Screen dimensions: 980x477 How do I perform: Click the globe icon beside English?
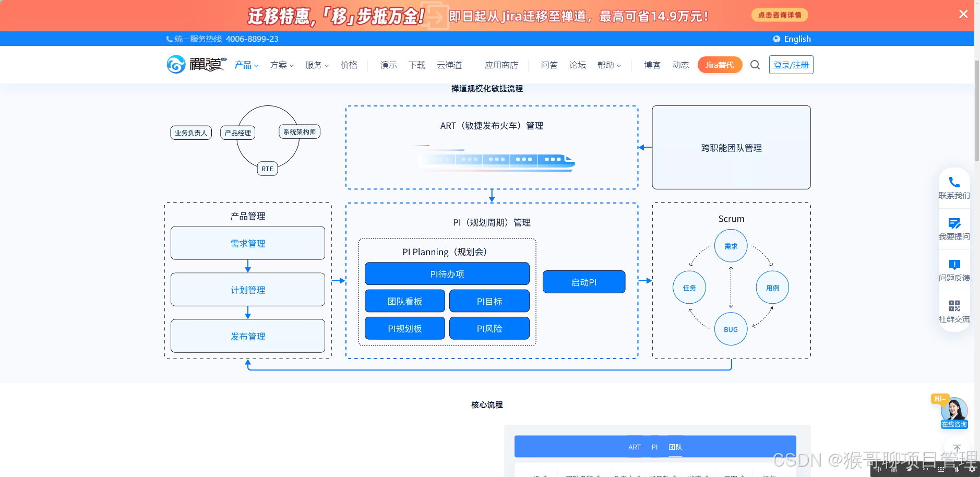point(776,39)
